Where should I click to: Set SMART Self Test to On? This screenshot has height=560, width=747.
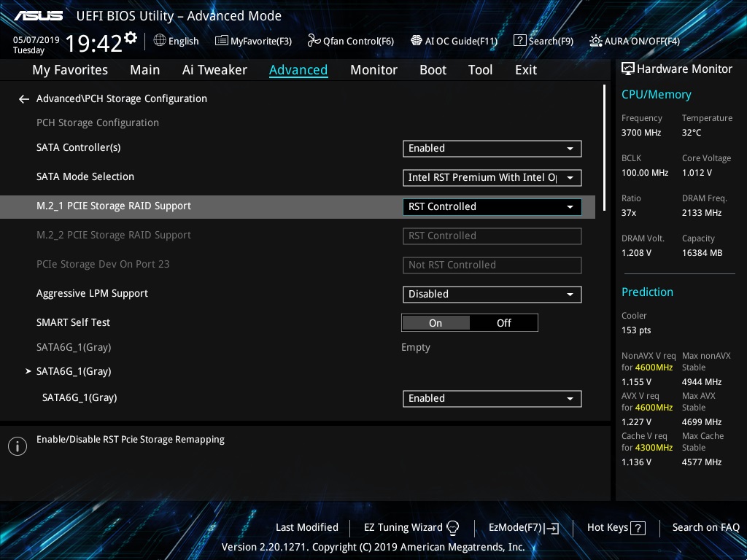tap(436, 323)
